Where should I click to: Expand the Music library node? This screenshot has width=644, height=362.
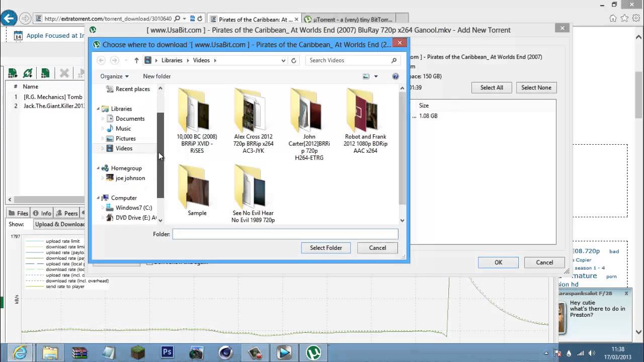(x=103, y=129)
